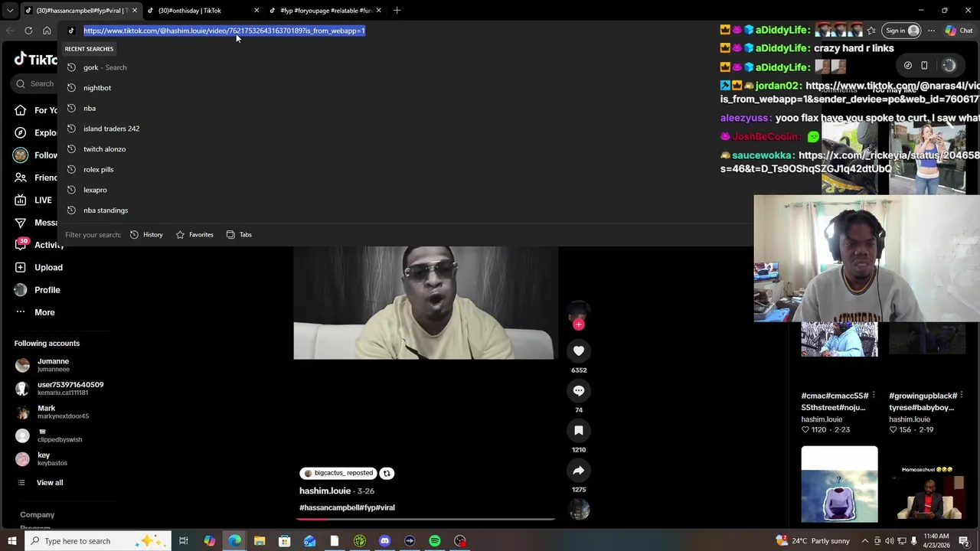980x551 pixels.
Task: Click the browser Sign in button
Action: (901, 31)
